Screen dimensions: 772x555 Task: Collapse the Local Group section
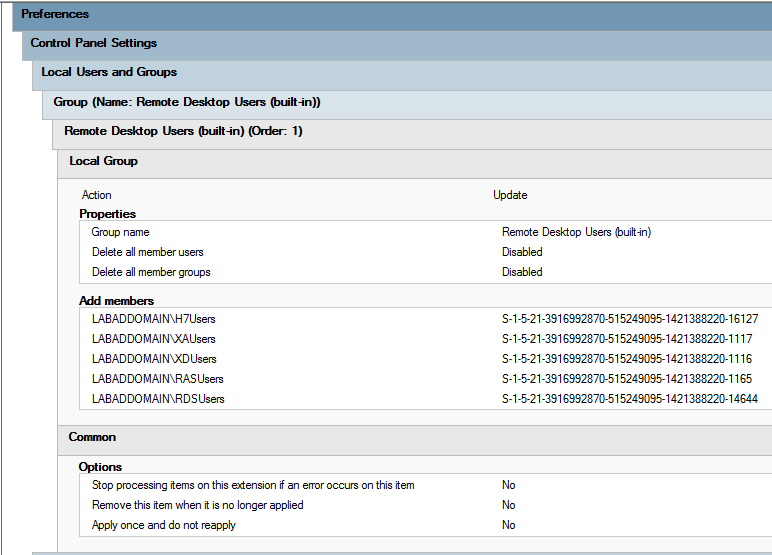(x=103, y=161)
